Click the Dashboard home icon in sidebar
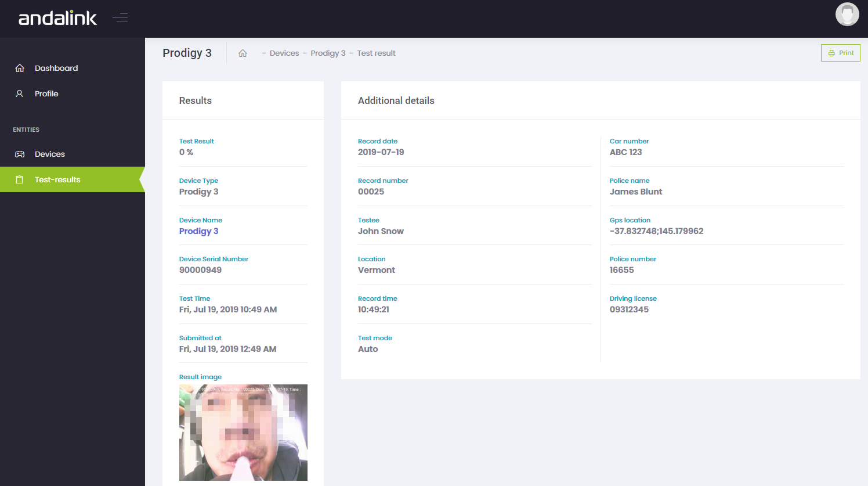Screen dimensions: 868x486 [20, 68]
